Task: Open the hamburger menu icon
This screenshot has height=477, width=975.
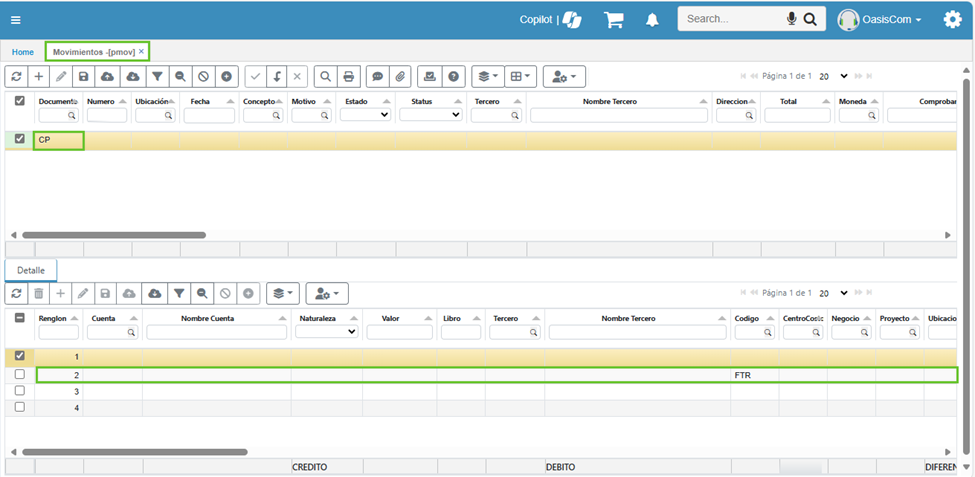Action: pyautogui.click(x=16, y=20)
